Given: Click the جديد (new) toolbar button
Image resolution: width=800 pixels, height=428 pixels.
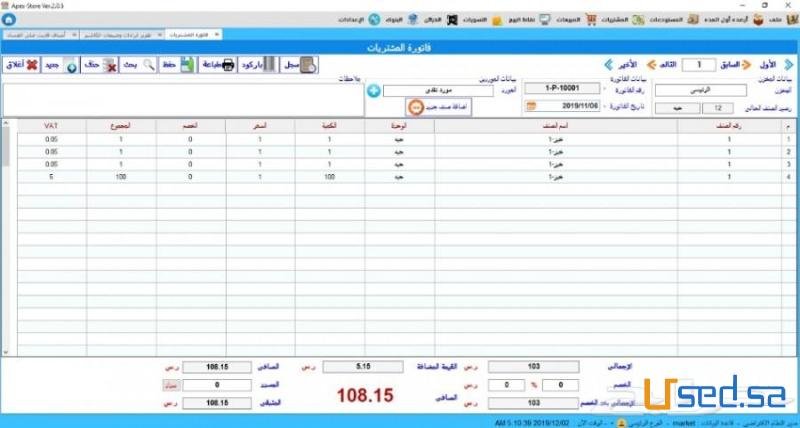Looking at the screenshot, I should coord(60,65).
